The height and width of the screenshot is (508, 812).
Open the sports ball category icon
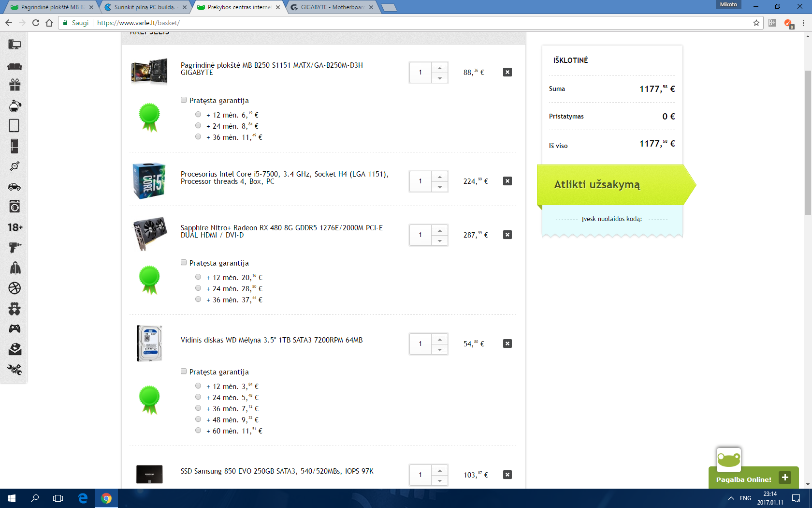point(14,288)
